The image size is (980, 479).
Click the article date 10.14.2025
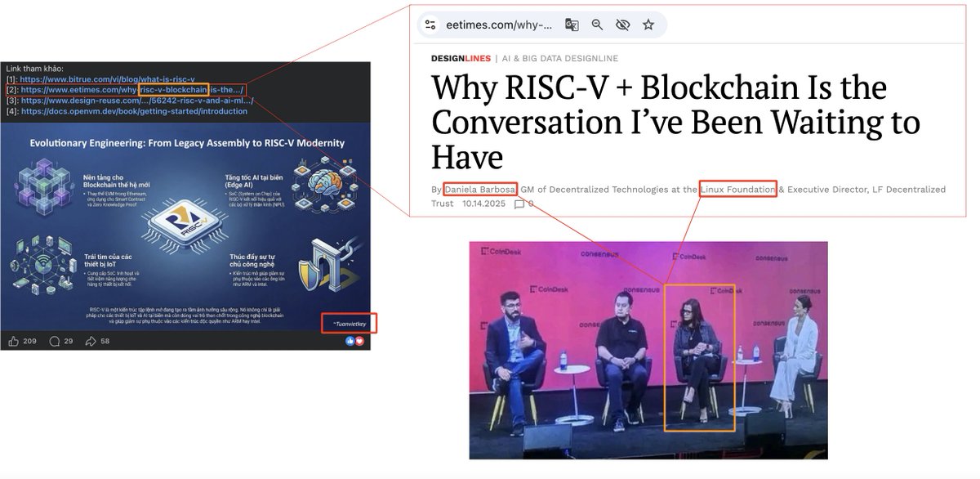[x=484, y=204]
